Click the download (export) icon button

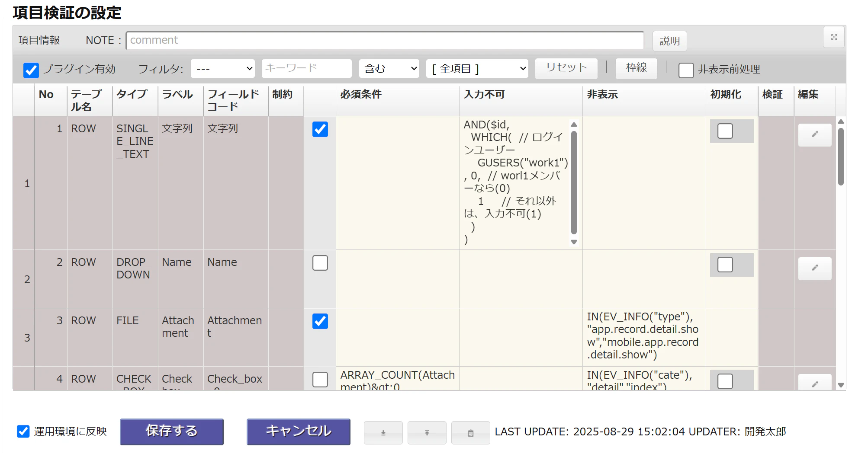[x=383, y=433]
